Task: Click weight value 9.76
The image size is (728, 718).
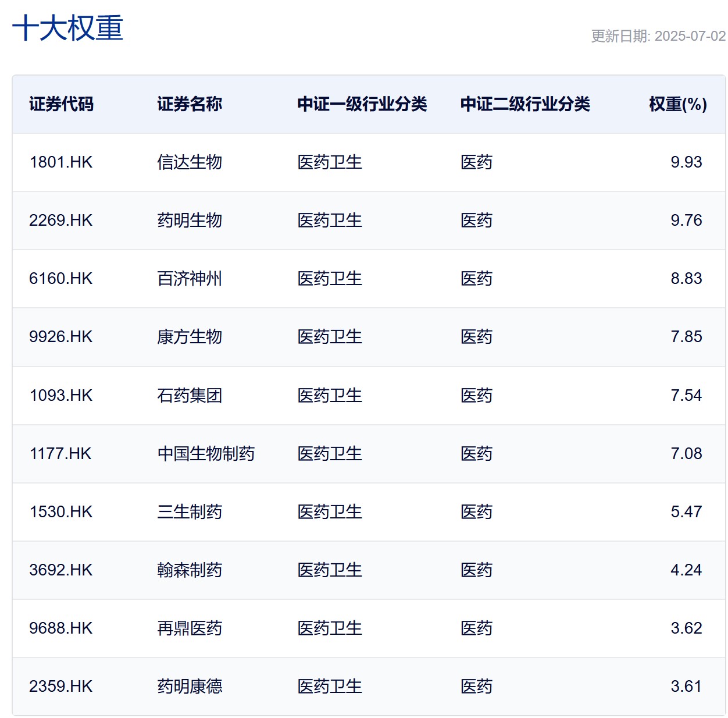Action: tap(686, 220)
